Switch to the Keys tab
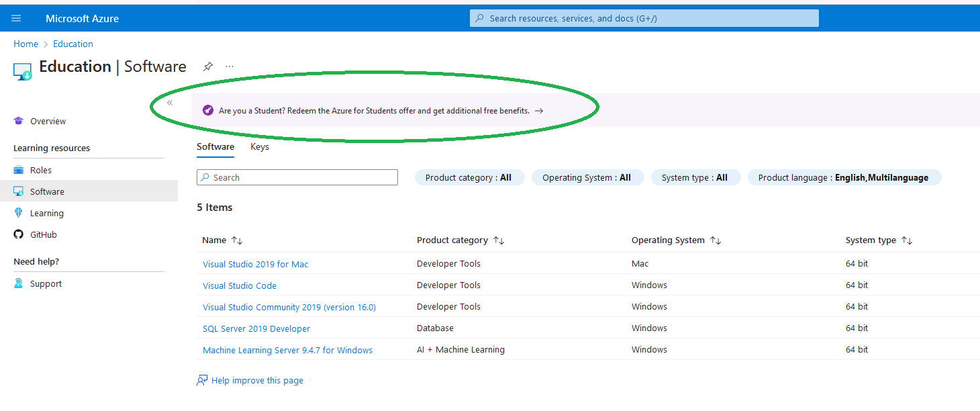The height and width of the screenshot is (411, 980). 260,146
